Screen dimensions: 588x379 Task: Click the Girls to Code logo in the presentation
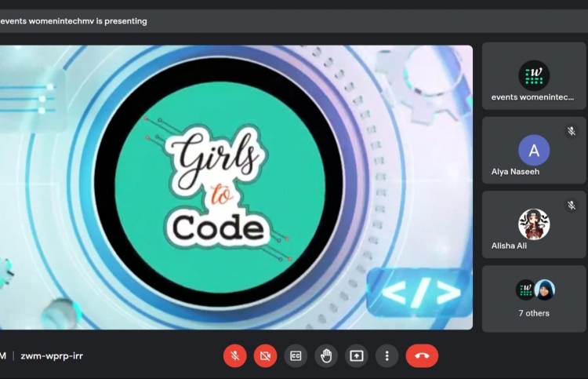click(217, 187)
